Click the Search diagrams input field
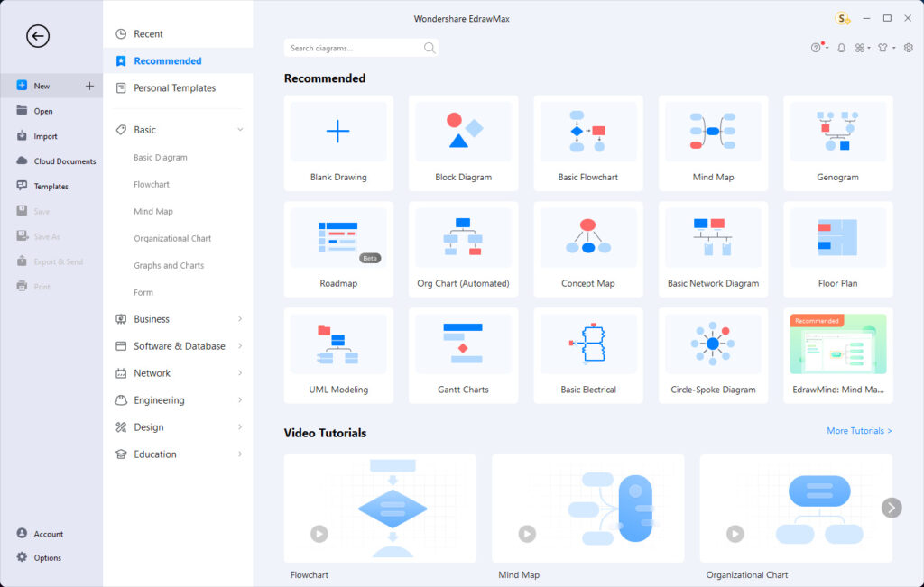The width and height of the screenshot is (924, 587). click(361, 48)
